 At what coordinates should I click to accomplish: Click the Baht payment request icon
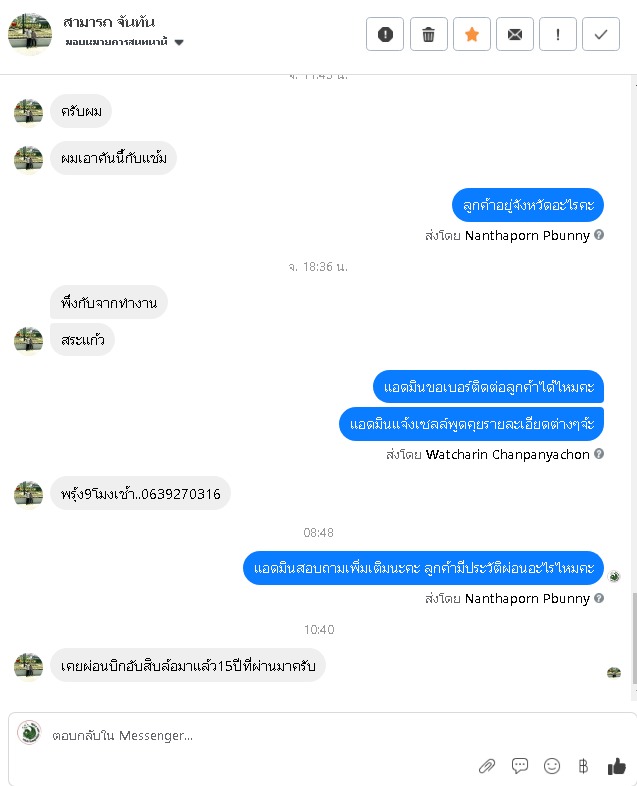pos(583,765)
